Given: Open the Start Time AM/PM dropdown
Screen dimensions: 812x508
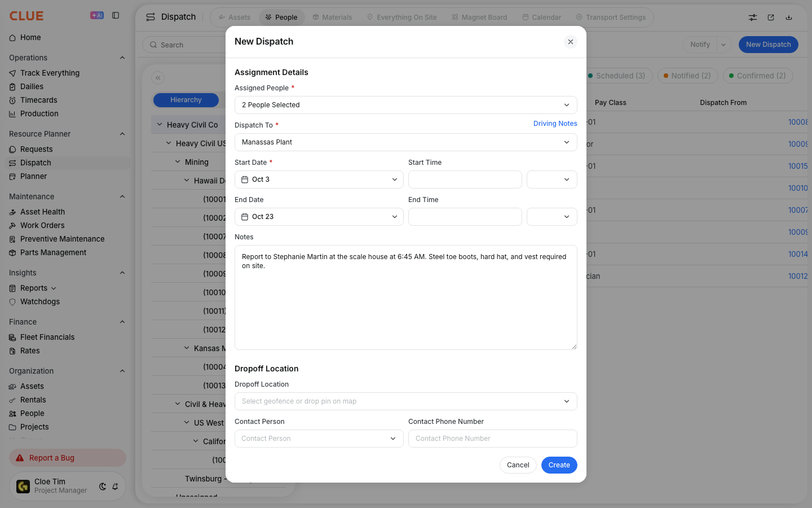Looking at the screenshot, I should click(552, 179).
